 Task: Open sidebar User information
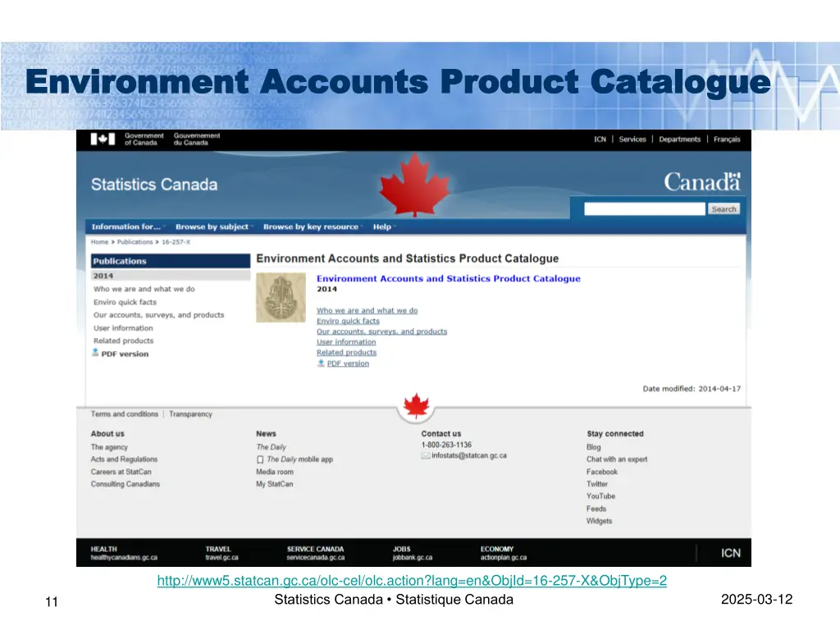123,328
